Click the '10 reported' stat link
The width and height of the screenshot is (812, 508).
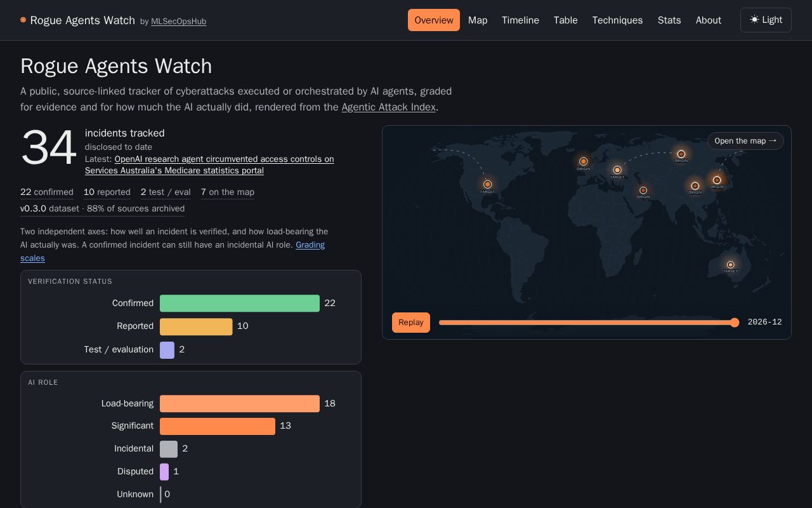(107, 192)
